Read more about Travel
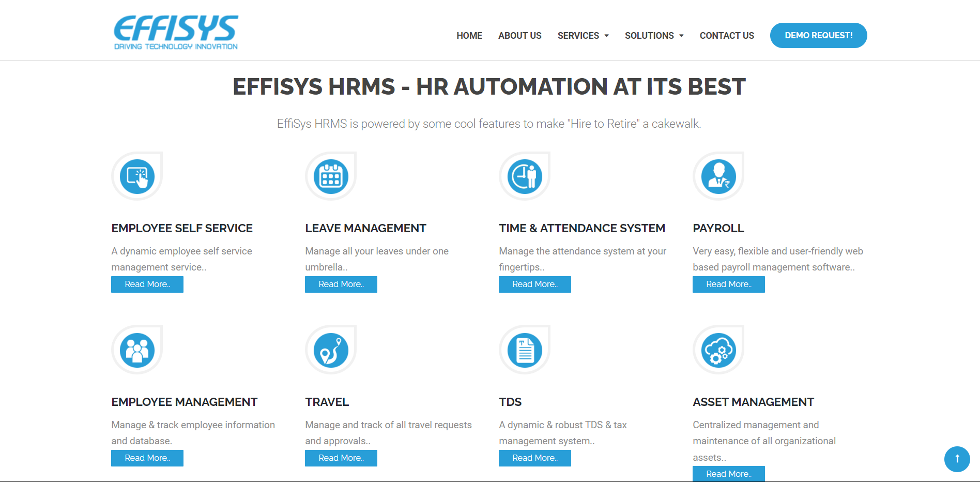This screenshot has height=482, width=980. point(341,458)
